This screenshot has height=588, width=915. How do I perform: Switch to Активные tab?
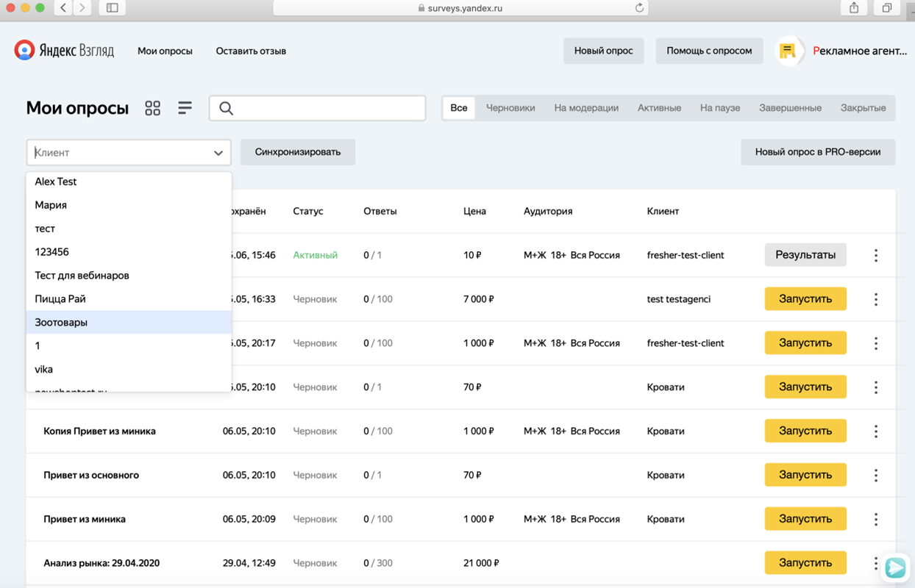coord(659,108)
